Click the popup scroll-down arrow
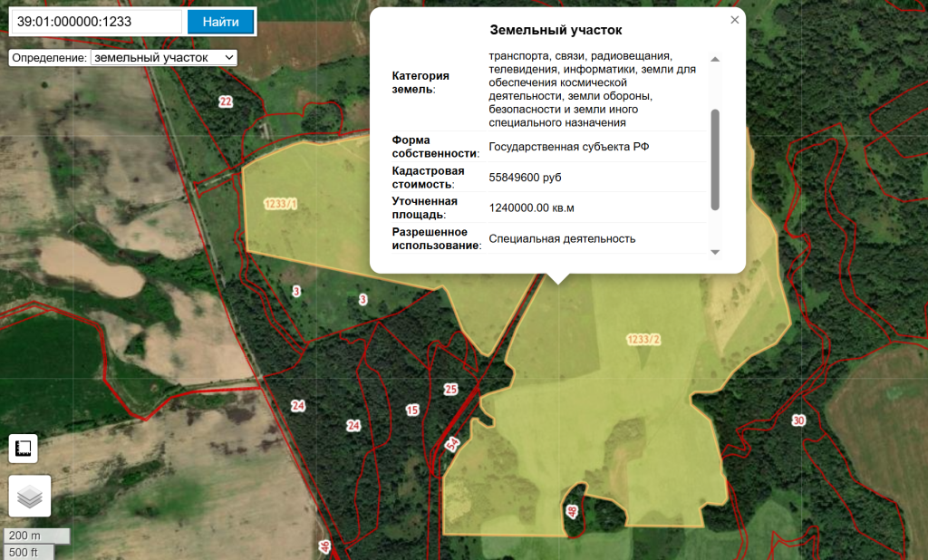Viewport: 928px width, 560px height. (714, 252)
